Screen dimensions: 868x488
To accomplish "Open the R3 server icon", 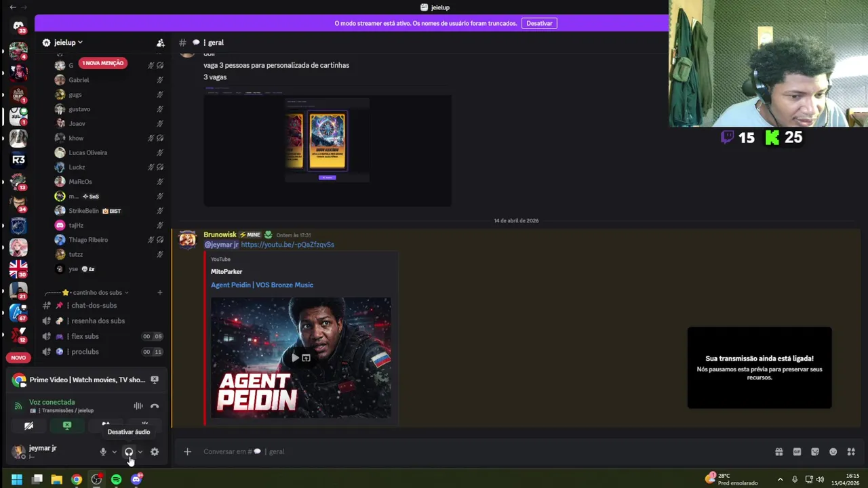I will pyautogui.click(x=18, y=160).
